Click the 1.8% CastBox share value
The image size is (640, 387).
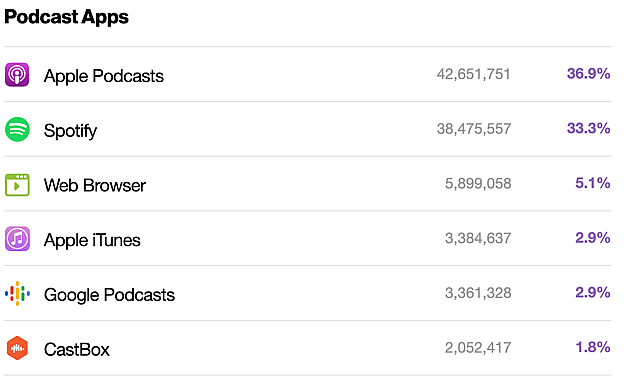pos(593,347)
